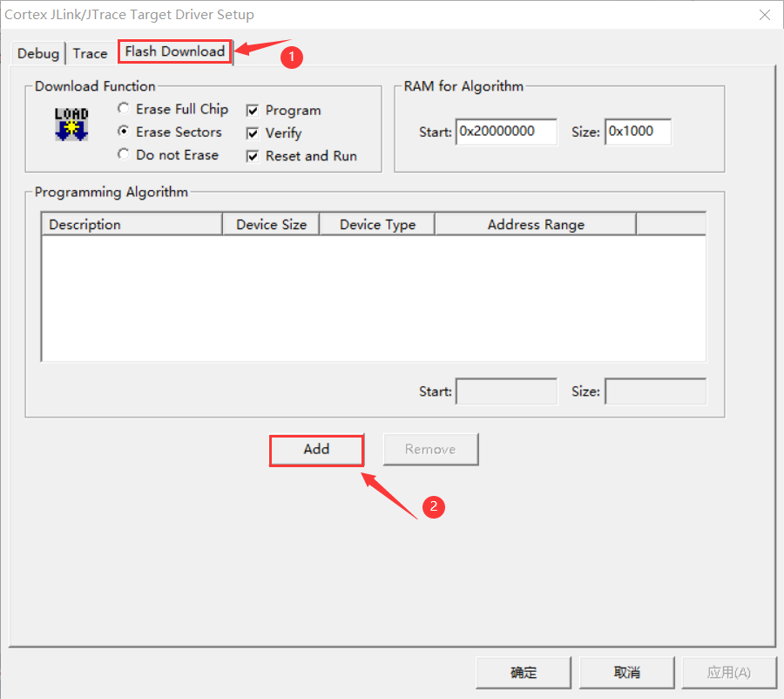Select Do not Erase option
Screen dimensions: 784x699
[124, 155]
